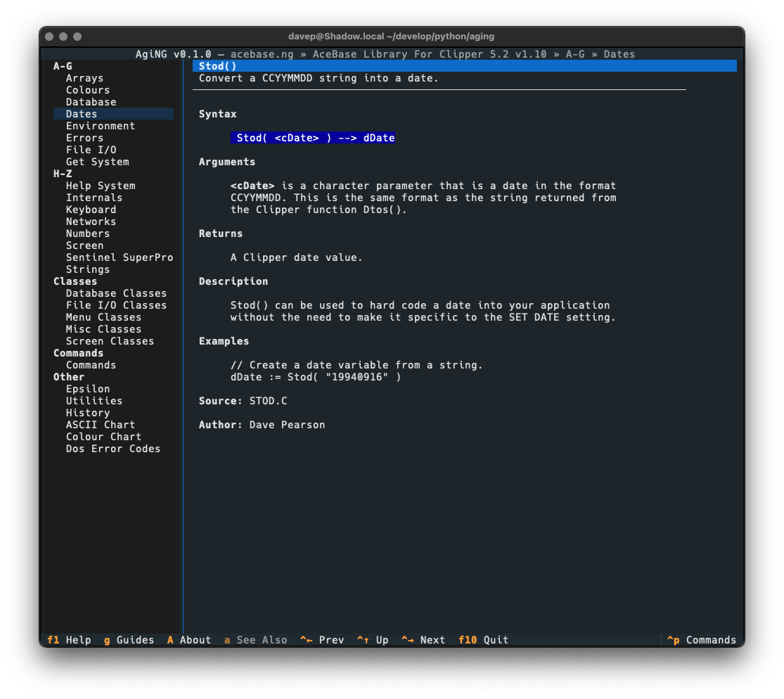Open the Dos Error Codes entry
784x699 pixels.
coord(113,449)
